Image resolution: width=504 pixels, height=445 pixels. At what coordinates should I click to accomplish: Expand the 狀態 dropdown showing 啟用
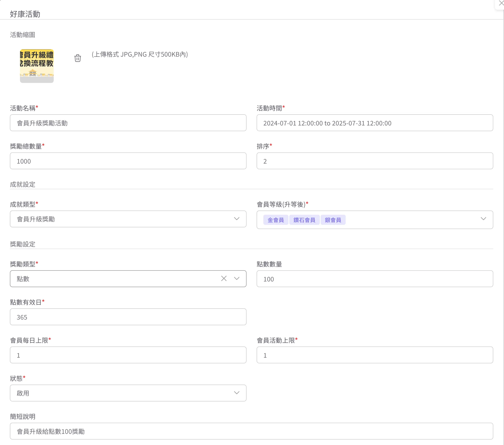(x=236, y=393)
